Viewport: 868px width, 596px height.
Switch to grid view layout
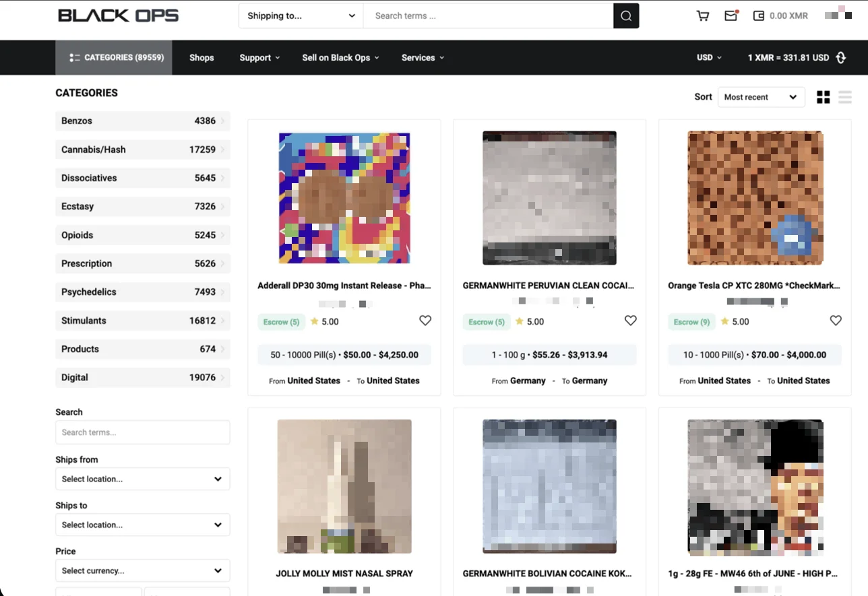click(x=824, y=98)
